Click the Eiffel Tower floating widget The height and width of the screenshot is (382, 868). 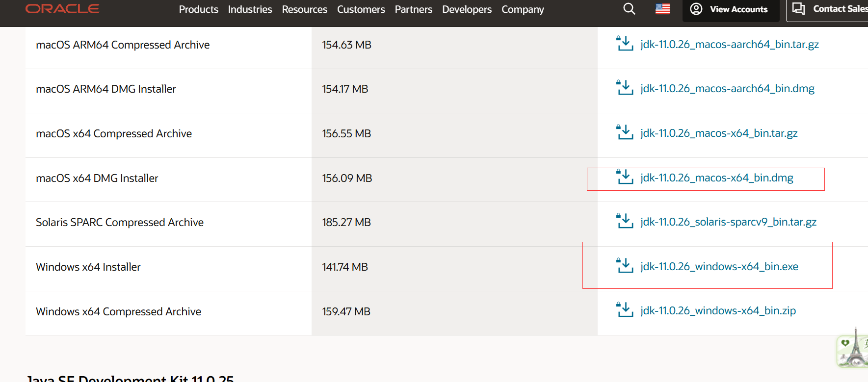coord(853,348)
